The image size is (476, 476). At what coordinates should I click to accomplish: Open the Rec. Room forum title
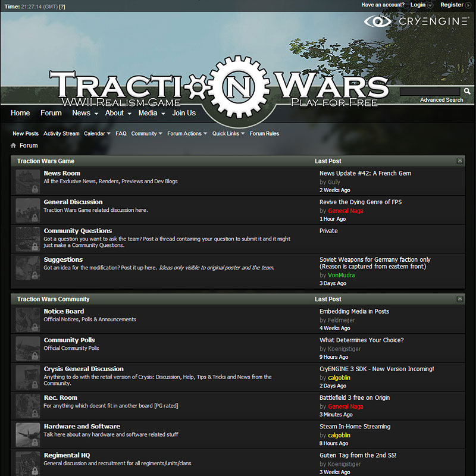61,398
